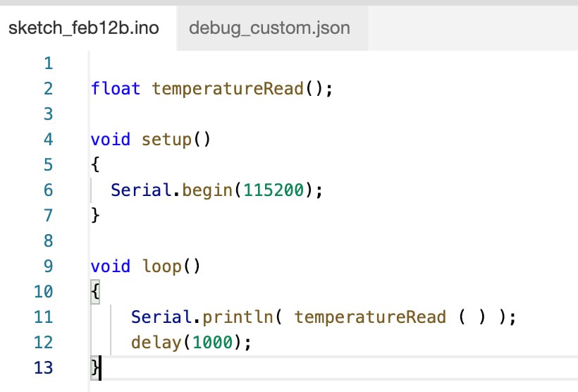Click the opening brace on line 10
Image resolution: width=578 pixels, height=392 pixels.
click(95, 292)
